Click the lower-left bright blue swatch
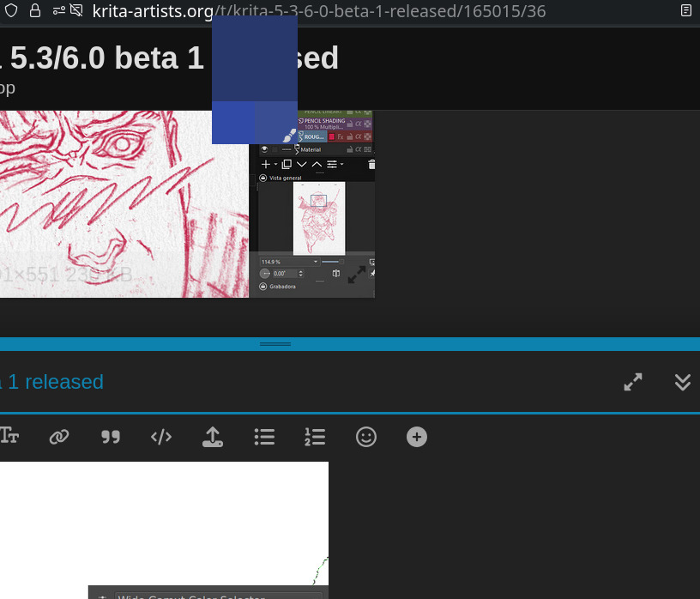The width and height of the screenshot is (700, 599). pyautogui.click(x=233, y=123)
